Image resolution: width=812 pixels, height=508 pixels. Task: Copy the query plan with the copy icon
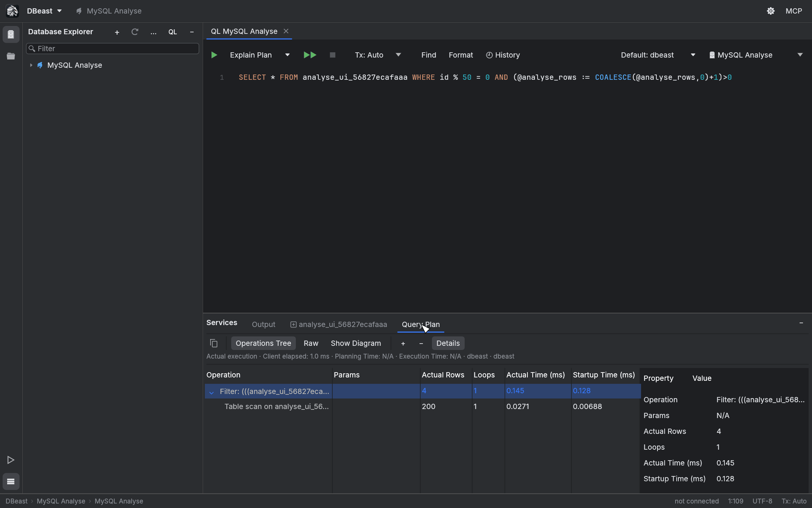point(214,343)
